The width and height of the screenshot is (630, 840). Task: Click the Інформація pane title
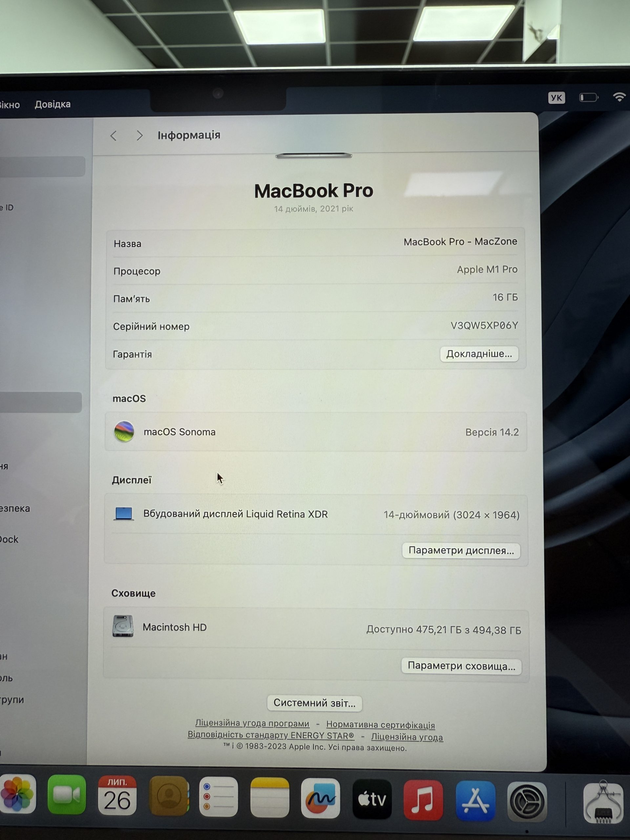coord(189,135)
